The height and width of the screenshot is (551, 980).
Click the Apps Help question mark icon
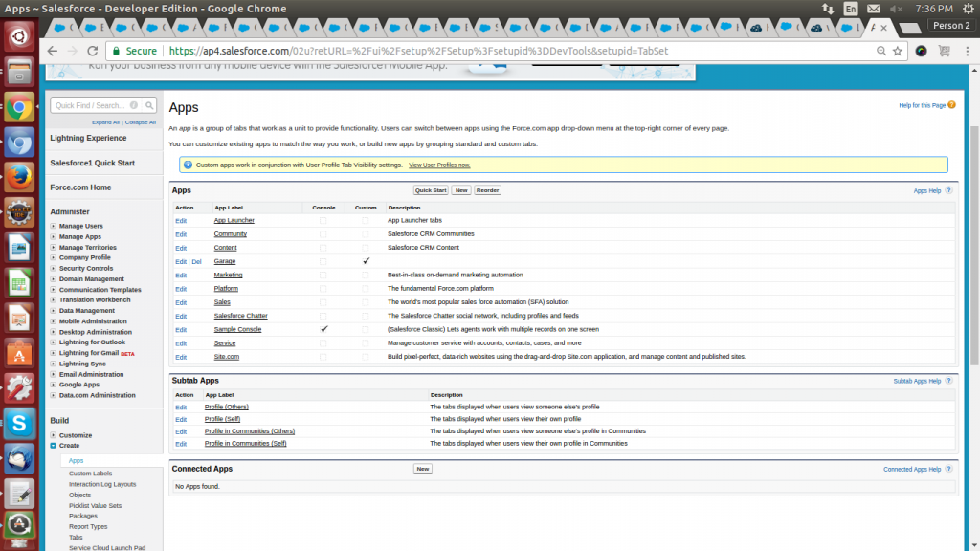coord(947,190)
